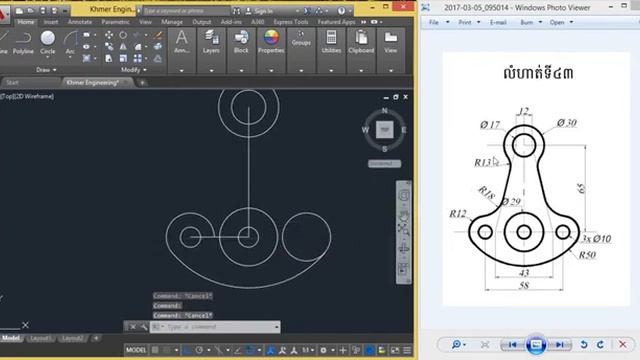Toggle the MODEL space status button
640x360 pixels.
click(136, 350)
